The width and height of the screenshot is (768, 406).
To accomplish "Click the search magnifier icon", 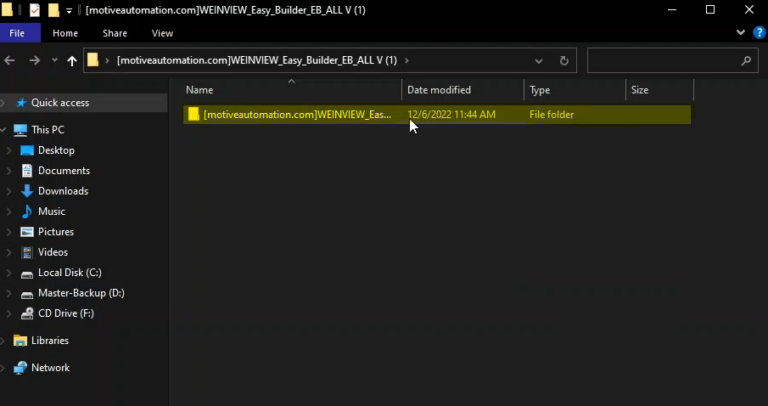I will coord(746,61).
